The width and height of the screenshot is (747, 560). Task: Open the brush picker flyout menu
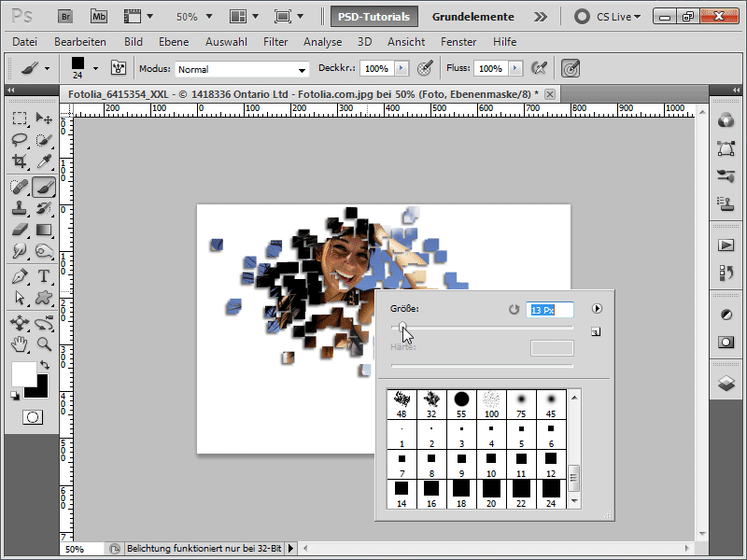(597, 309)
